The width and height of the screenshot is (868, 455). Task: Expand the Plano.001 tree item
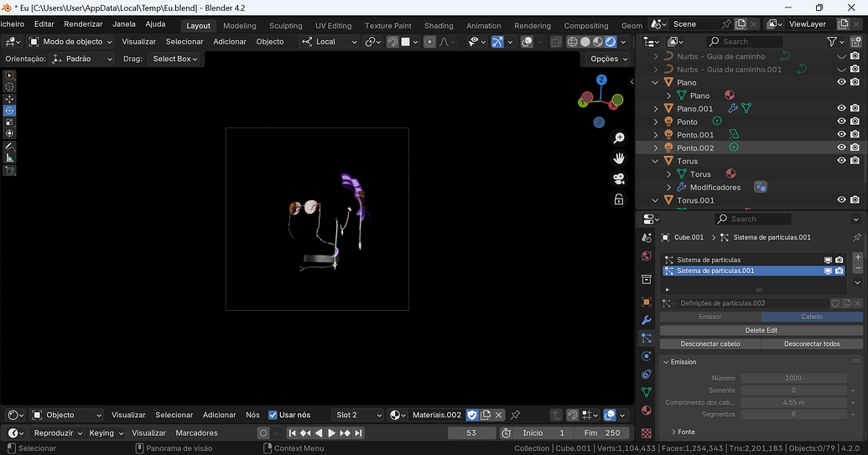tap(656, 109)
